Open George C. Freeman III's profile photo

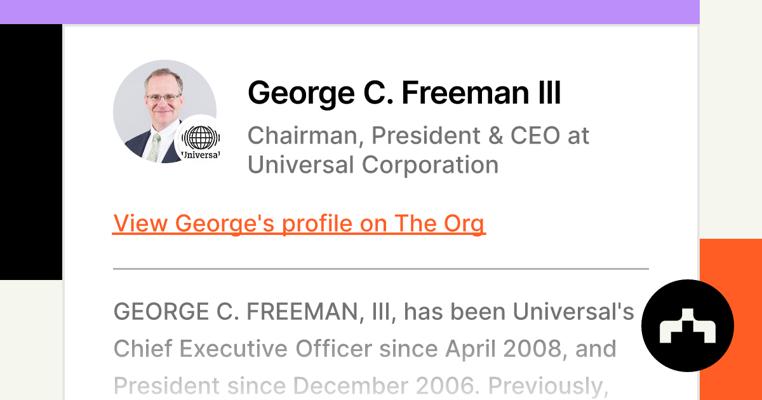click(x=158, y=106)
